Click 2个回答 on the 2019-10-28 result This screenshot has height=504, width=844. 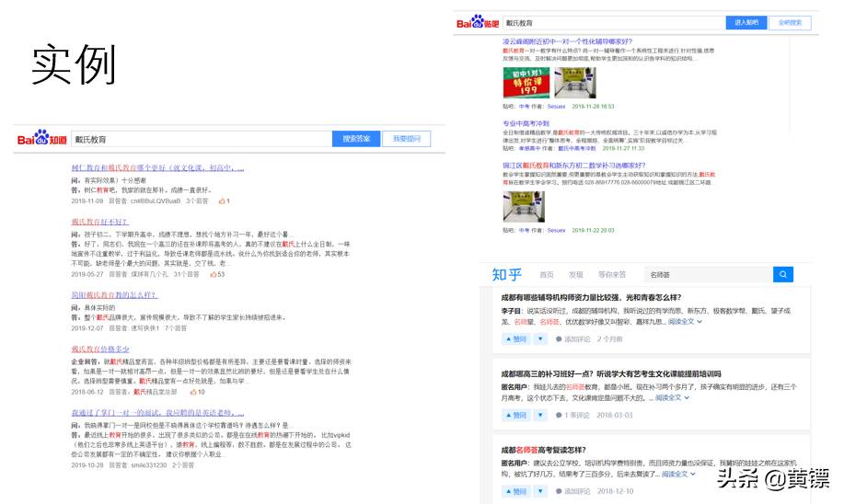click(183, 465)
